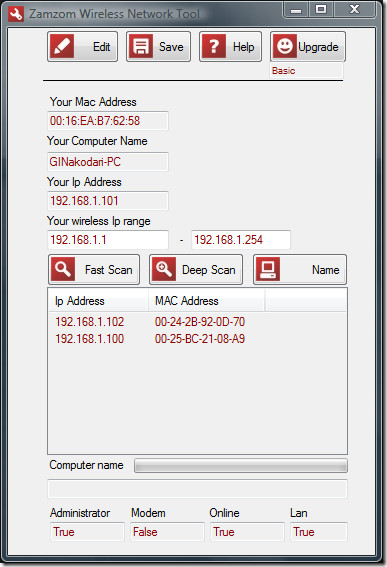This screenshot has height=567, width=387.
Task: Click the zoom-plus Deep Scan icon
Action: pos(164,269)
